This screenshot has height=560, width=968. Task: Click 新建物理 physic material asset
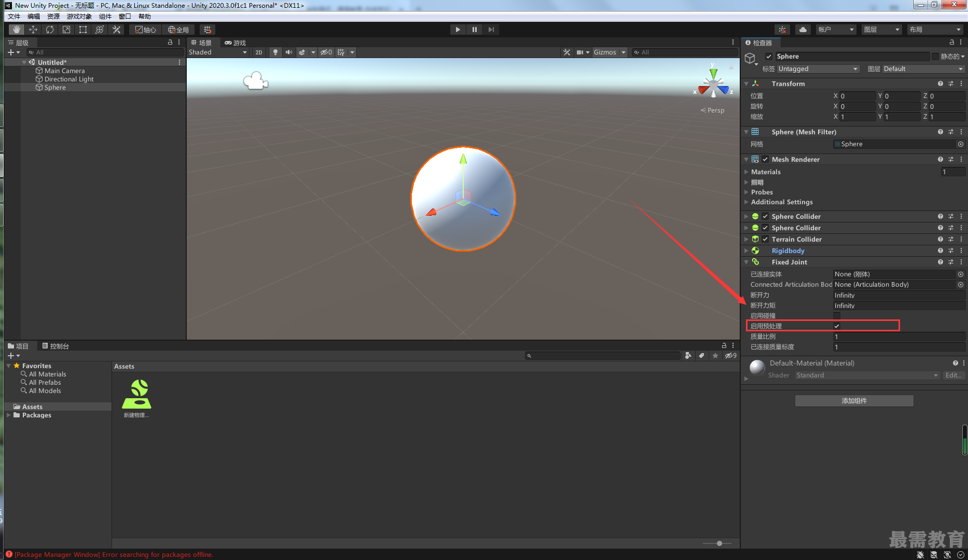(x=136, y=398)
